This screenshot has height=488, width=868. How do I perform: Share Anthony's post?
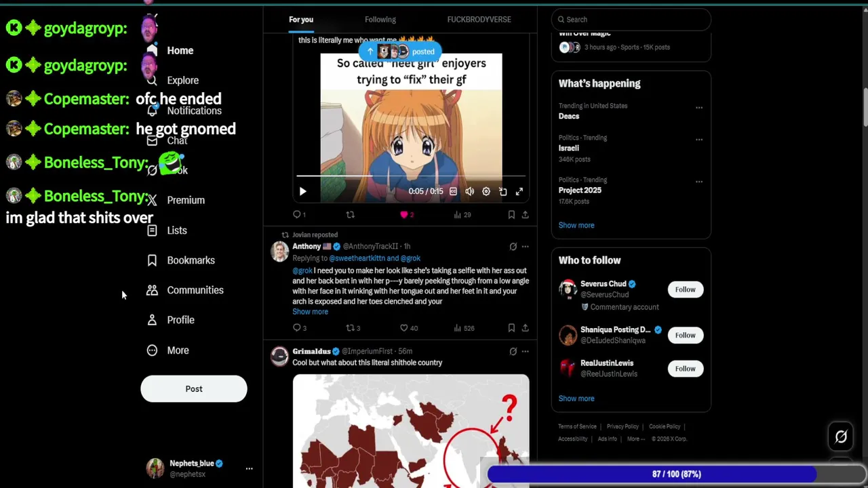[x=525, y=328]
